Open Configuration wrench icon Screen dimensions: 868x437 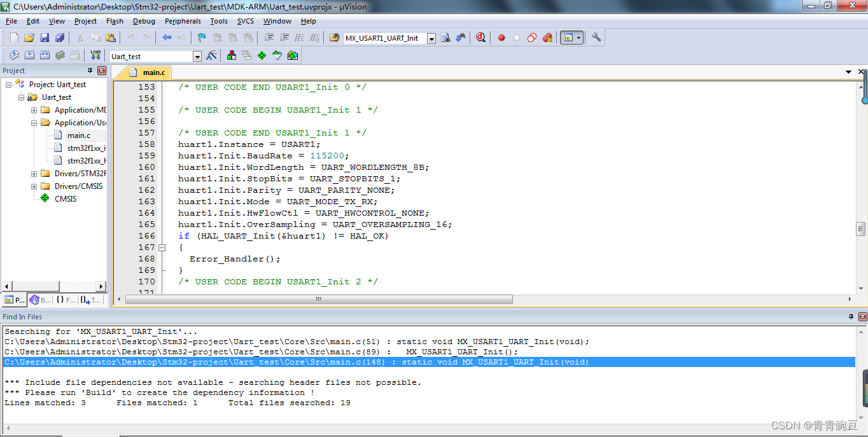[x=596, y=38]
